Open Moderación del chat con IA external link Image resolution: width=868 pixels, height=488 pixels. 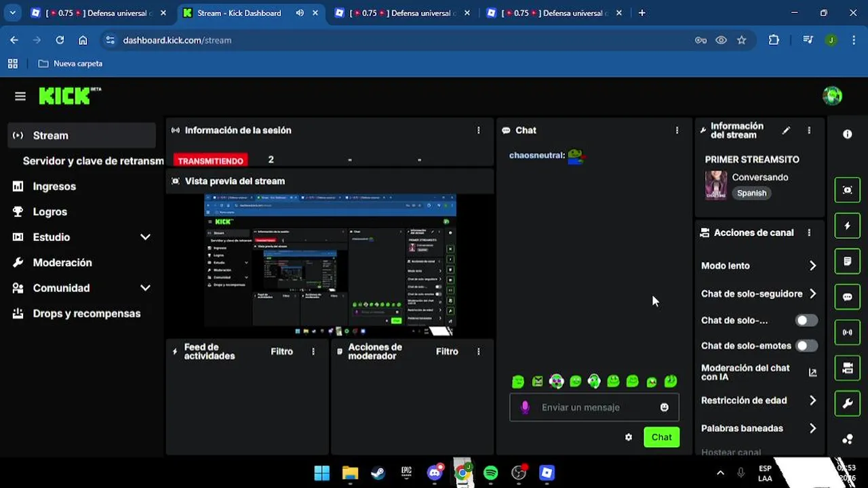click(x=812, y=372)
